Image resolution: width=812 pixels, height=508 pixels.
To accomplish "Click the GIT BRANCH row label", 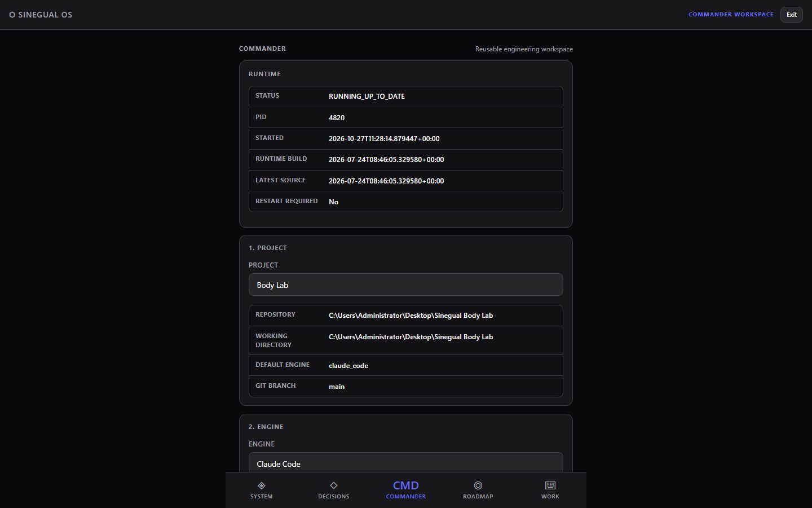I will coord(275,386).
